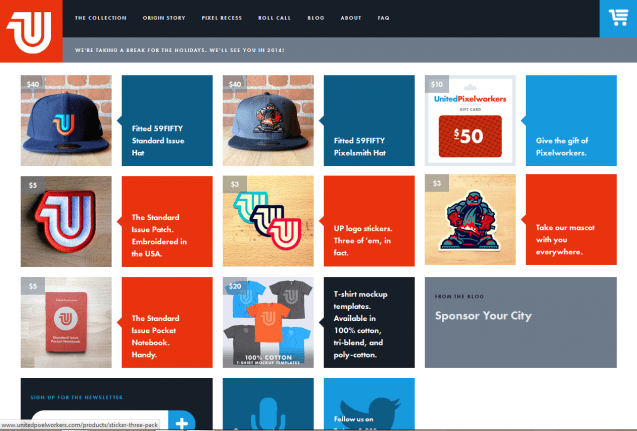
Task: View the Standard Issue Hat photo
Action: click(66, 120)
